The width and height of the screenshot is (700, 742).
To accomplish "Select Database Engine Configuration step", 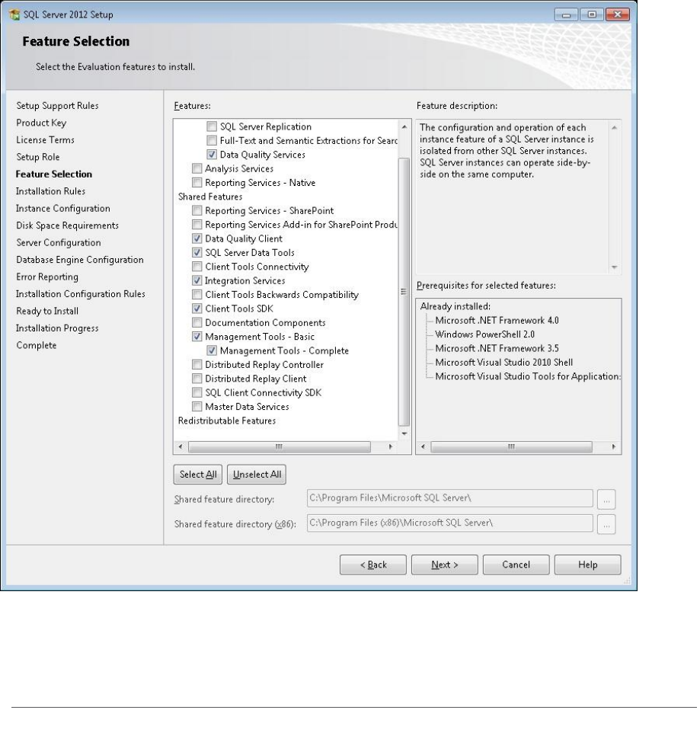I will (x=79, y=260).
